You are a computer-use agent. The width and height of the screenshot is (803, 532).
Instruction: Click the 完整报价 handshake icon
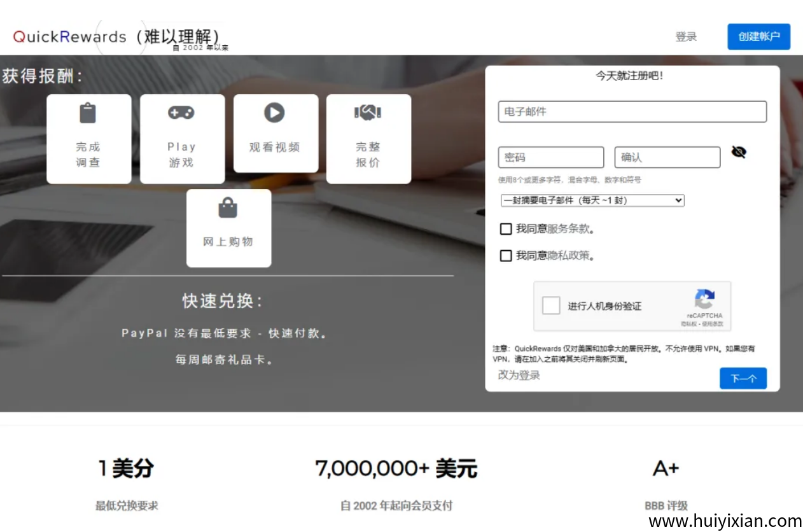pos(368,112)
